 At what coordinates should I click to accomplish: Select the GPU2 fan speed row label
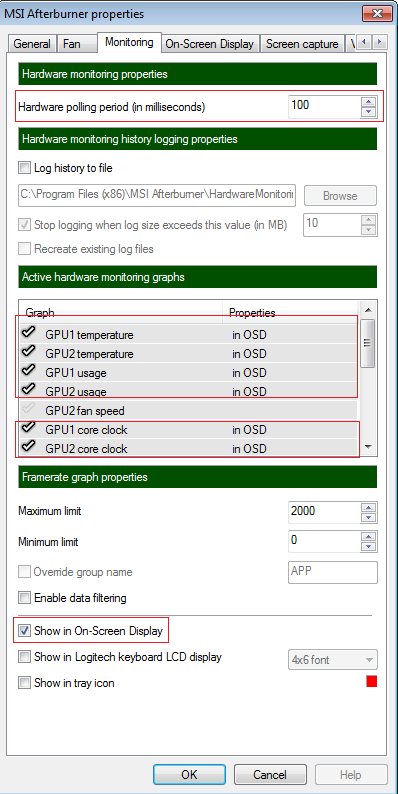(x=85, y=411)
